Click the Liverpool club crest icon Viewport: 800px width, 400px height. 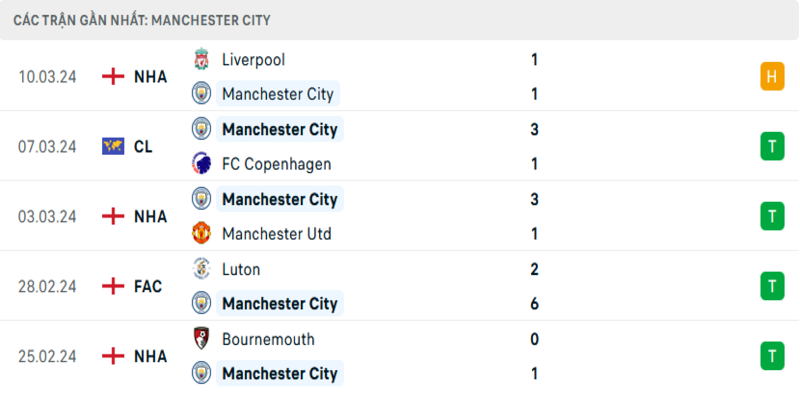202,59
